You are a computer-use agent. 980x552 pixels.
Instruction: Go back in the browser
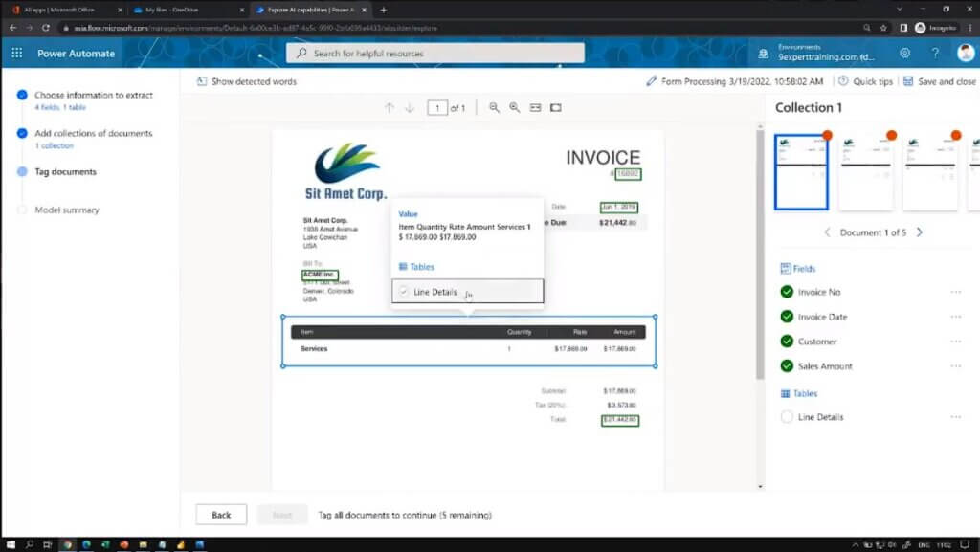13,28
